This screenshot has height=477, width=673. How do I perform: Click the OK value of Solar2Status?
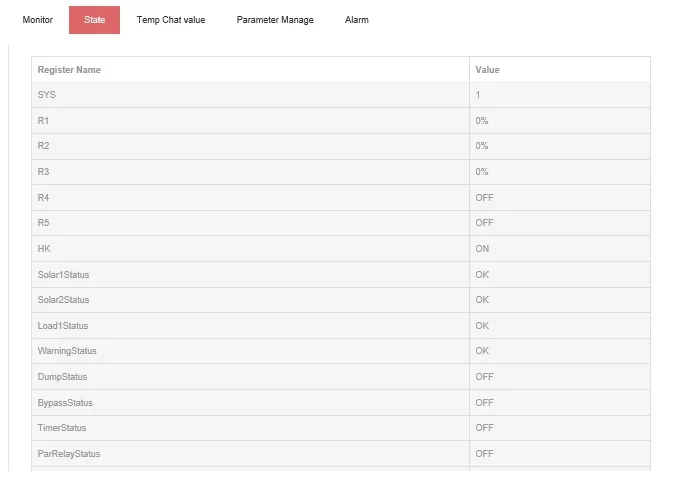[x=482, y=300]
